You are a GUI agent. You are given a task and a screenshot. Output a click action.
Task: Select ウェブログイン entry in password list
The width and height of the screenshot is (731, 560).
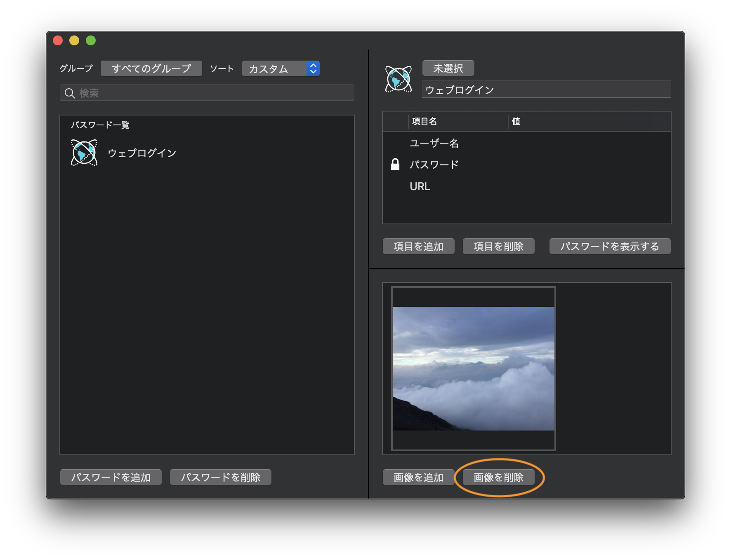tap(207, 153)
